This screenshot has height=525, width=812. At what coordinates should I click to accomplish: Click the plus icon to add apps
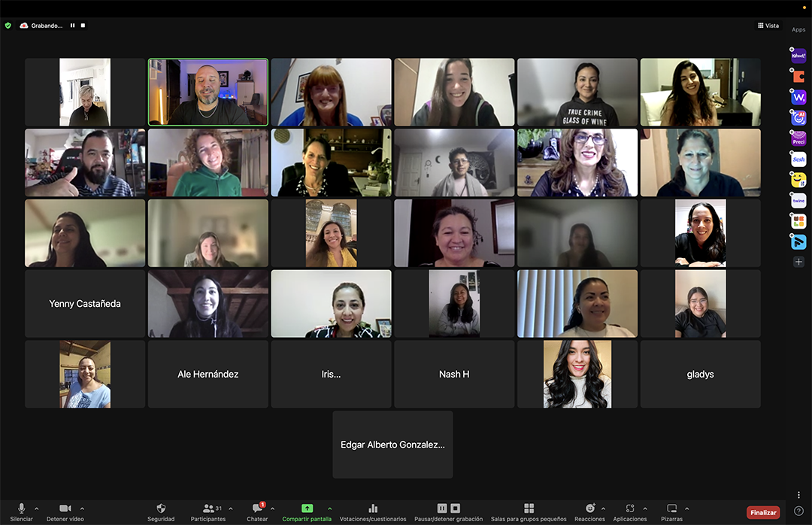point(798,262)
